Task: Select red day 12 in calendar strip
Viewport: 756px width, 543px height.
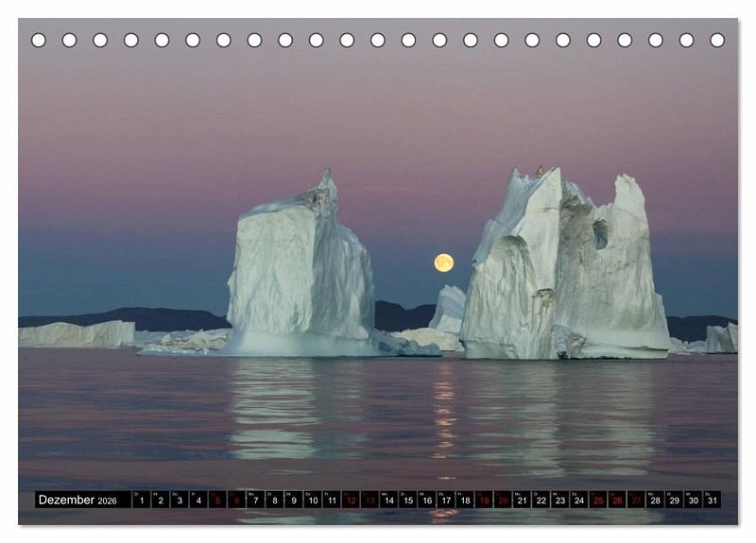Action: 351,500
